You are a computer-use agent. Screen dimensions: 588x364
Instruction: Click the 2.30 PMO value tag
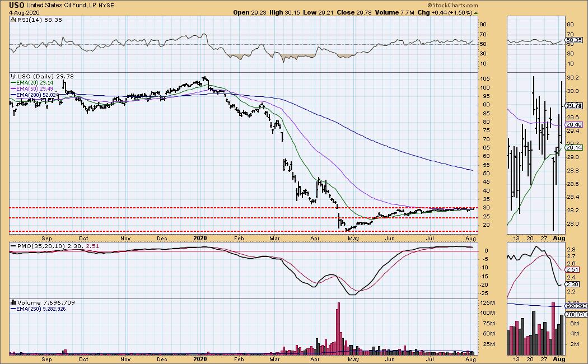tap(573, 284)
